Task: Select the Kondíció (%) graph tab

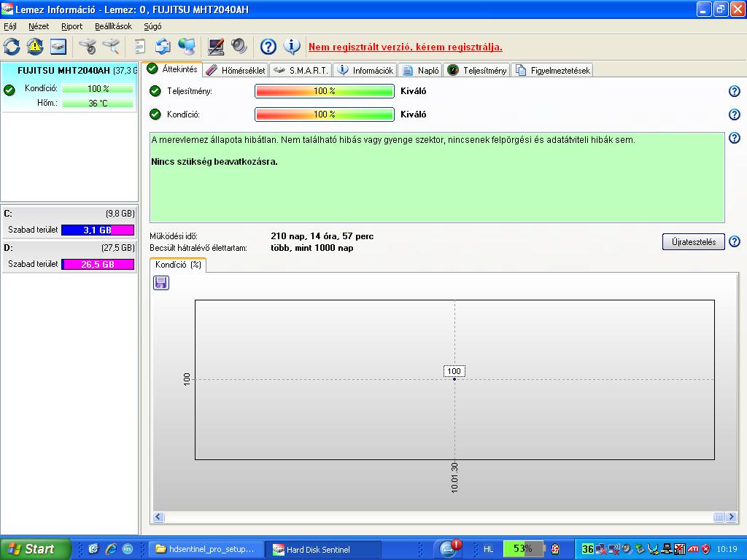Action: 178,265
